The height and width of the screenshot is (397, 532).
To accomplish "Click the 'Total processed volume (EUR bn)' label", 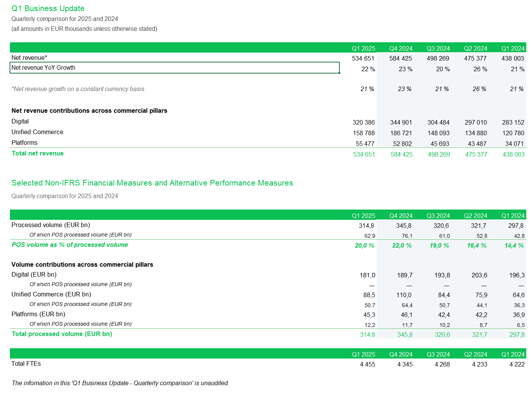I will pyautogui.click(x=62, y=334).
